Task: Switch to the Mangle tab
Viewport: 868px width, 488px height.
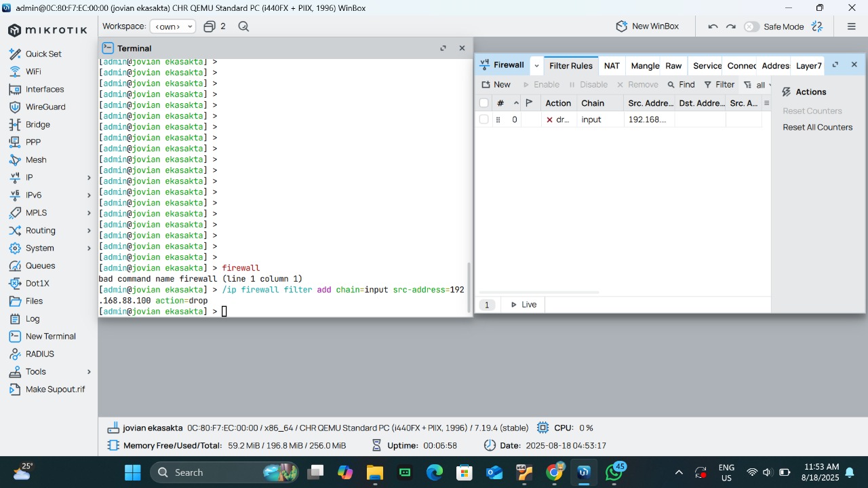Action: 644,66
